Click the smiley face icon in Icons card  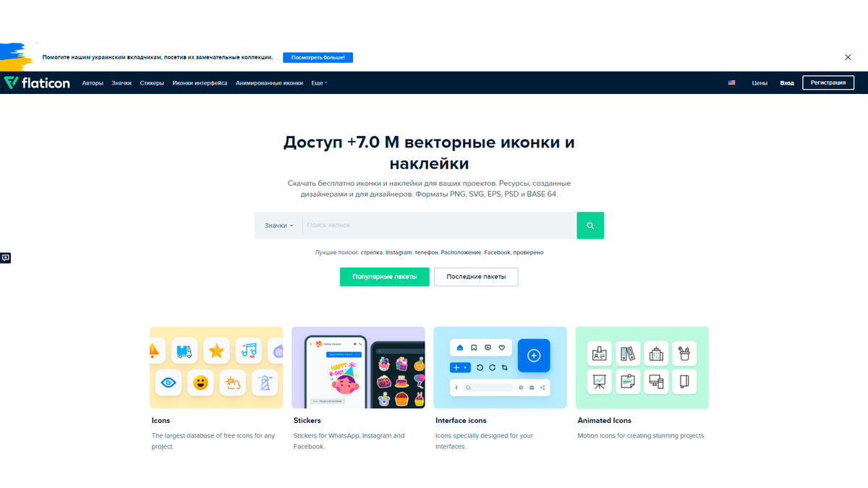click(201, 382)
